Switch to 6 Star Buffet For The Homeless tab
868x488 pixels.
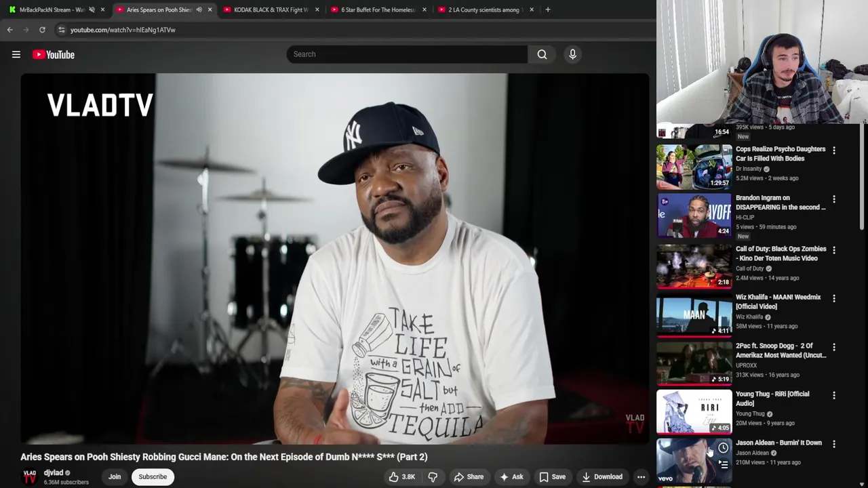coord(378,9)
